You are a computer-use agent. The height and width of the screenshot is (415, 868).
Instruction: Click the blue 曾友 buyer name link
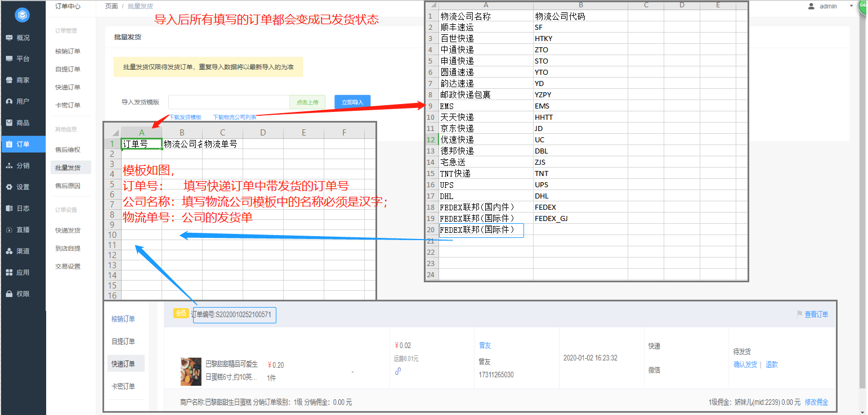coord(485,345)
